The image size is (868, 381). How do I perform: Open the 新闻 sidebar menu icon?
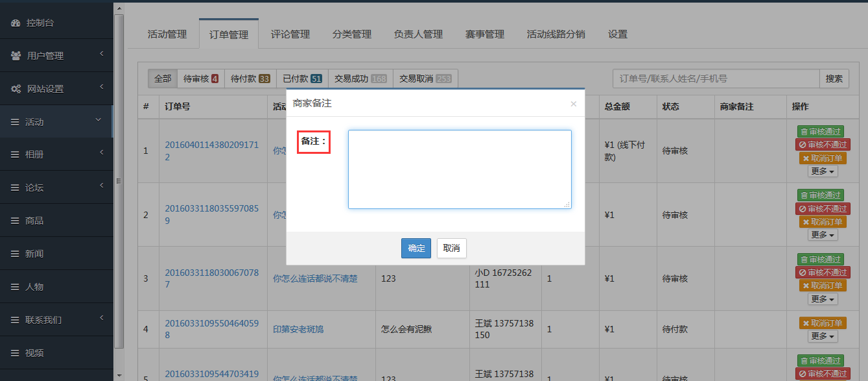click(15, 254)
